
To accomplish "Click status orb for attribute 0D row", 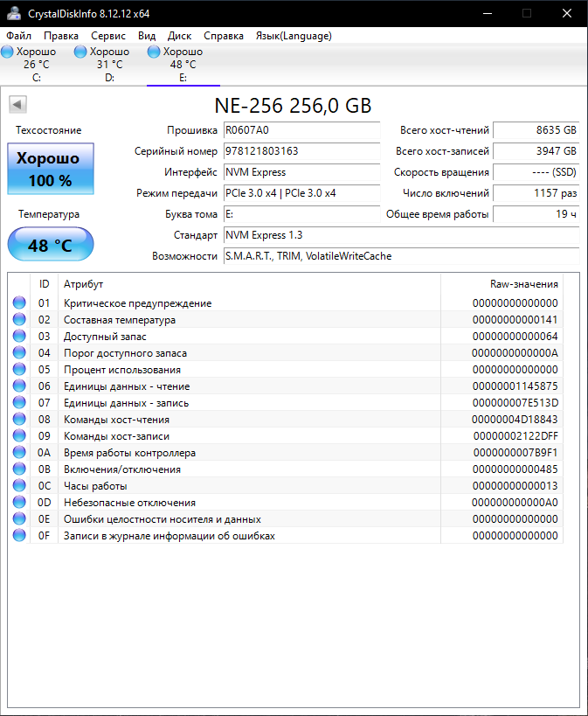I will (x=19, y=502).
